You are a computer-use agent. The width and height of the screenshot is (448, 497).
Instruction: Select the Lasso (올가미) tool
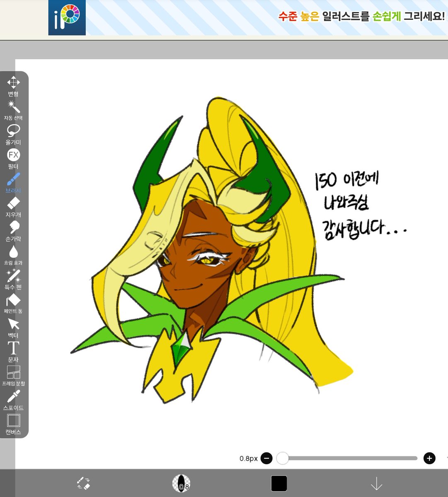pyautogui.click(x=13, y=135)
